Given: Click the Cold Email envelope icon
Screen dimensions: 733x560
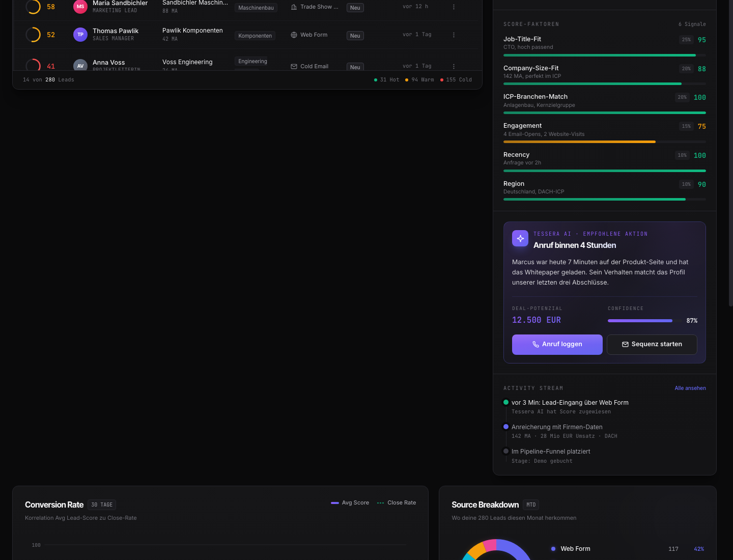Looking at the screenshot, I should (294, 67).
